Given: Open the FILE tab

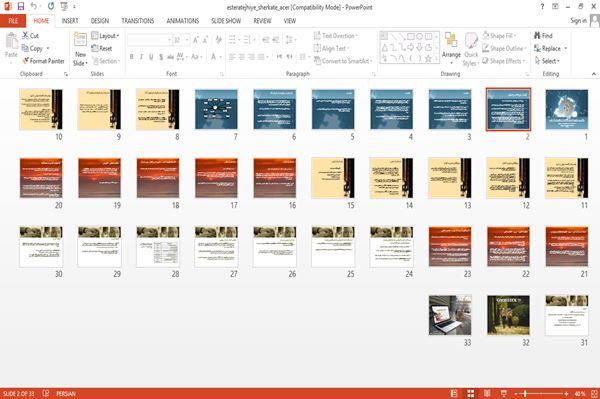Looking at the screenshot, I should 13,21.
